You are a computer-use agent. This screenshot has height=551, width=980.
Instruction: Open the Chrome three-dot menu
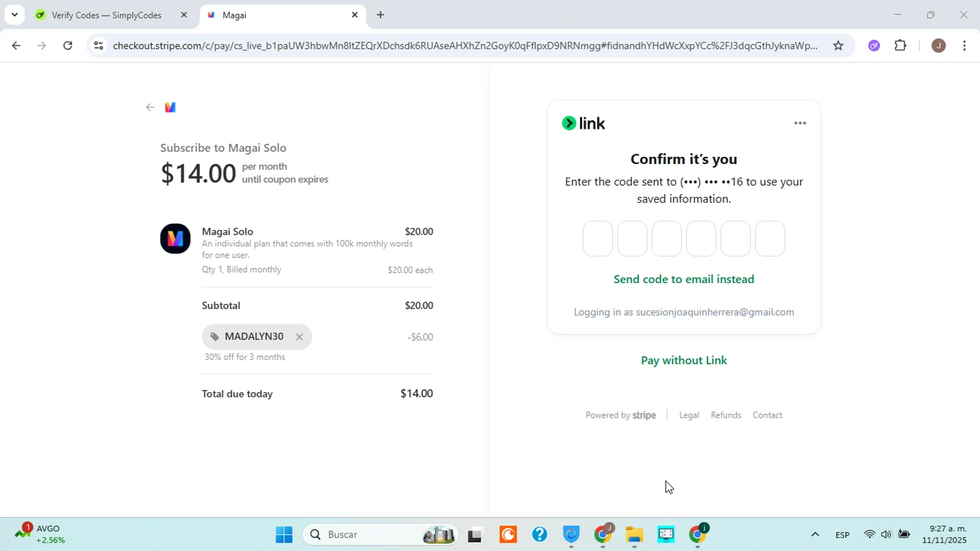tap(964, 46)
